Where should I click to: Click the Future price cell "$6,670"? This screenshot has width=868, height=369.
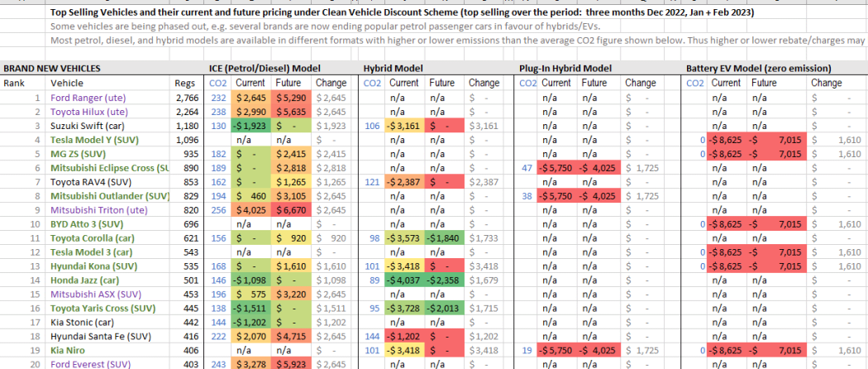pyautogui.click(x=292, y=210)
